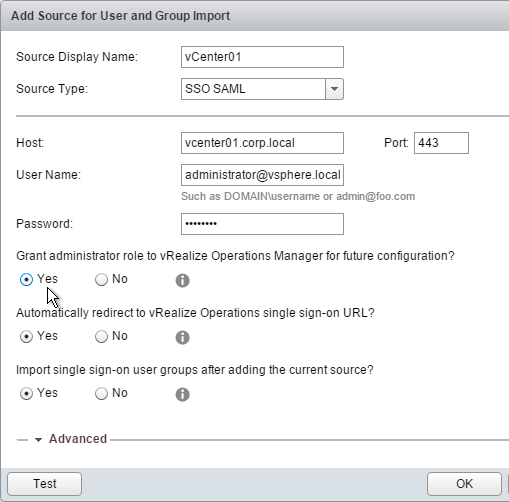Select Yes for importing single sign-on user groups
Screen dimensions: 509x502
pyautogui.click(x=26, y=393)
